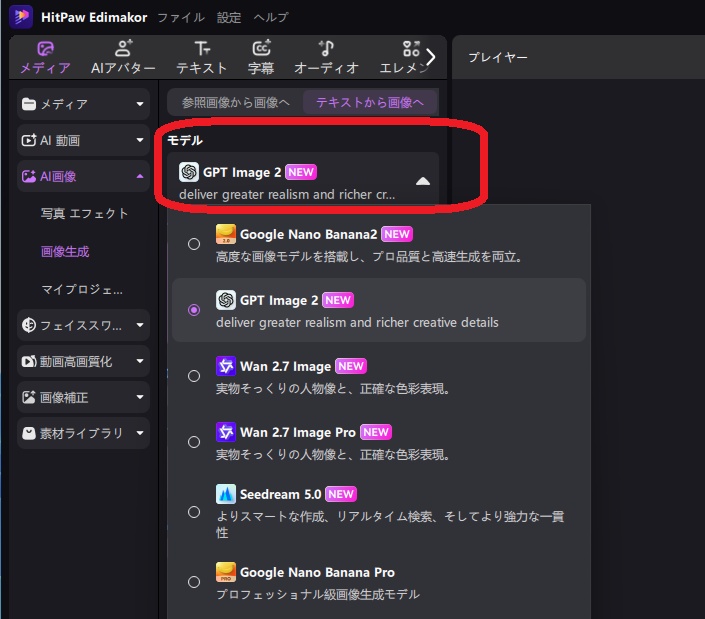The height and width of the screenshot is (619, 705).
Task: Collapse the モデル GPT Image 2 dropdown
Action: (x=423, y=181)
